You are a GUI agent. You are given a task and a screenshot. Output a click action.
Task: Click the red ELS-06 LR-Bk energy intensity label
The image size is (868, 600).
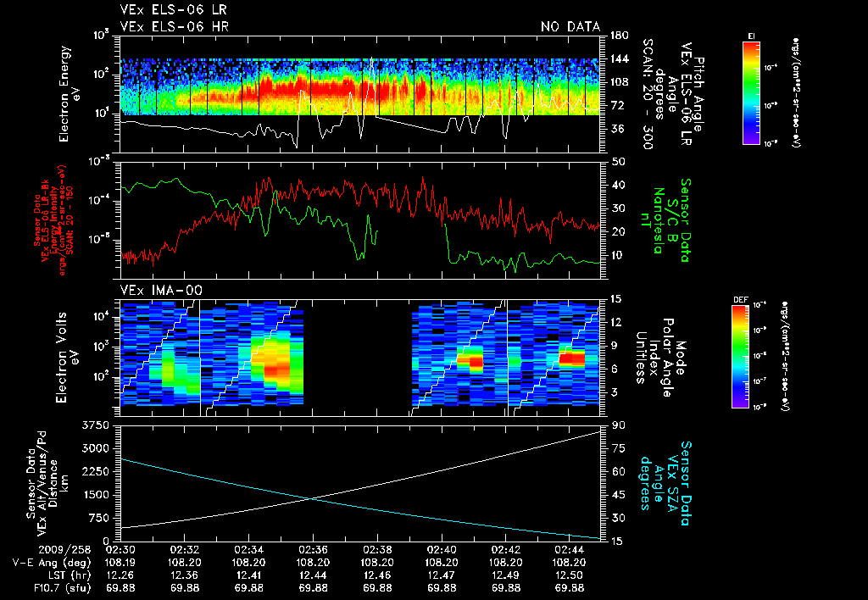click(x=53, y=220)
